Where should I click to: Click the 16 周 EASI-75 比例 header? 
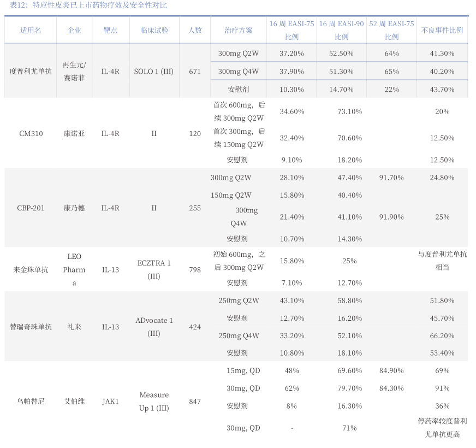pyautogui.click(x=291, y=31)
